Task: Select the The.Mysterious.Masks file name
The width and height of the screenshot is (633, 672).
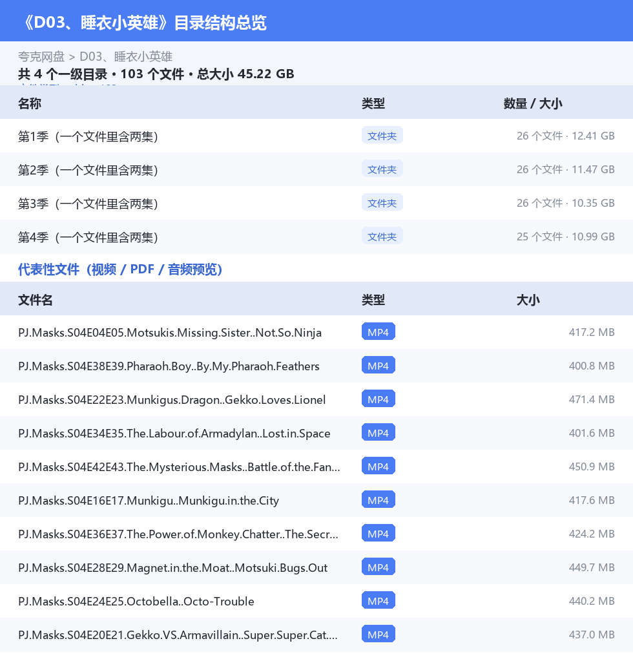Action: (179, 467)
